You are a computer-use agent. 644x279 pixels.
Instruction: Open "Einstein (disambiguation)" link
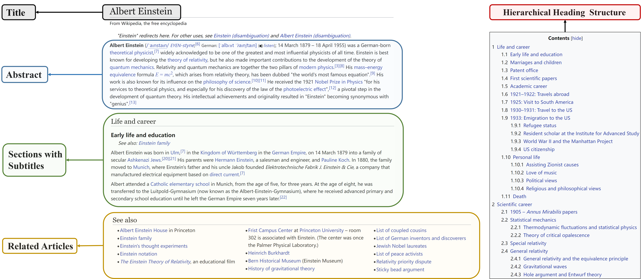[x=241, y=36]
